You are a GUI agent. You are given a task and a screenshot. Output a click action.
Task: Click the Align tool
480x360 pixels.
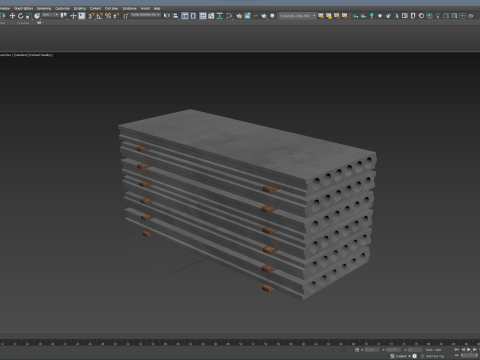pos(175,16)
